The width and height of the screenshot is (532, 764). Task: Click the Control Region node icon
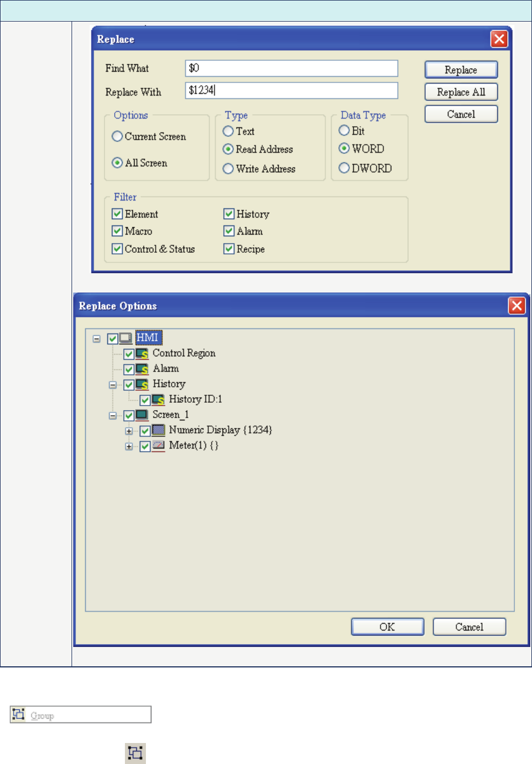pyautogui.click(x=142, y=353)
